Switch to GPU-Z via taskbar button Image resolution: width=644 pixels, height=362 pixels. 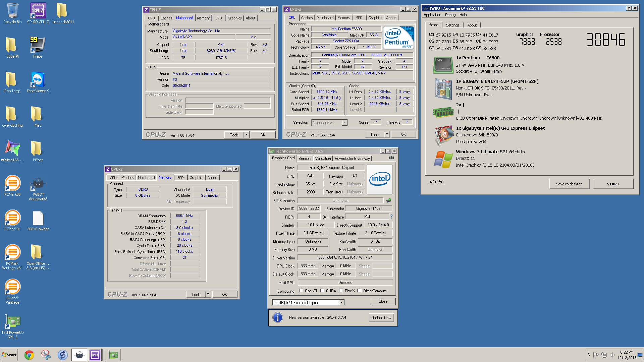click(113, 355)
